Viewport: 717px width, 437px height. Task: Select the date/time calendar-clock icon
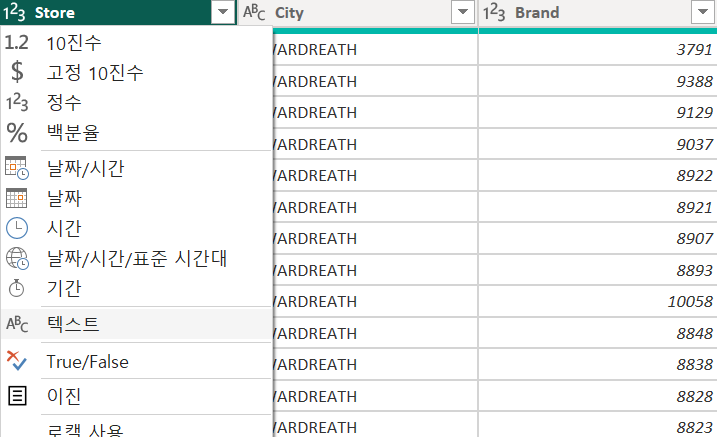pyautogui.click(x=17, y=168)
